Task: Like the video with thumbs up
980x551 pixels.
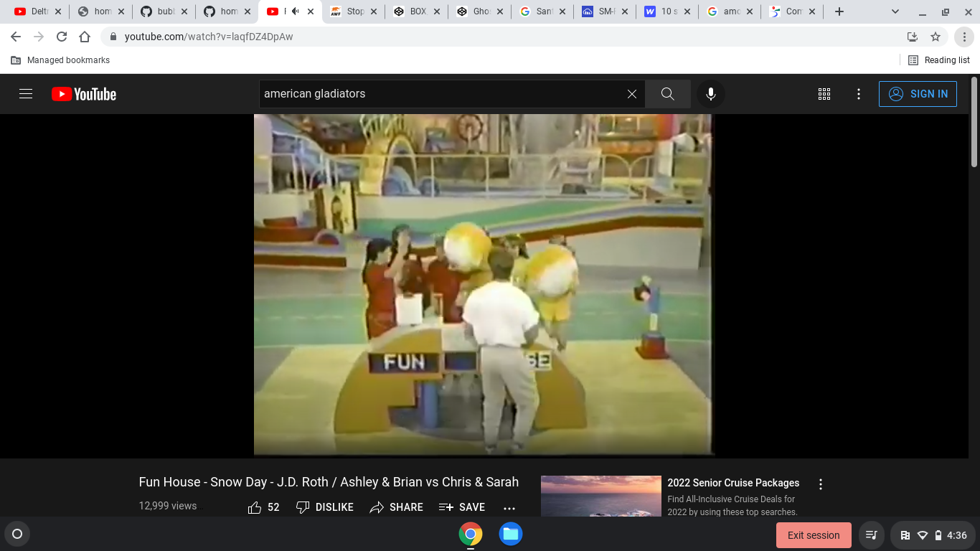Action: click(263, 507)
